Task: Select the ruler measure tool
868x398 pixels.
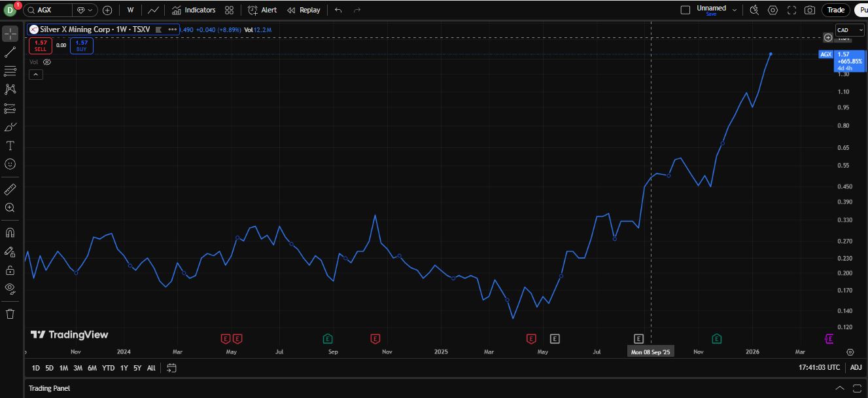Action: [10, 190]
